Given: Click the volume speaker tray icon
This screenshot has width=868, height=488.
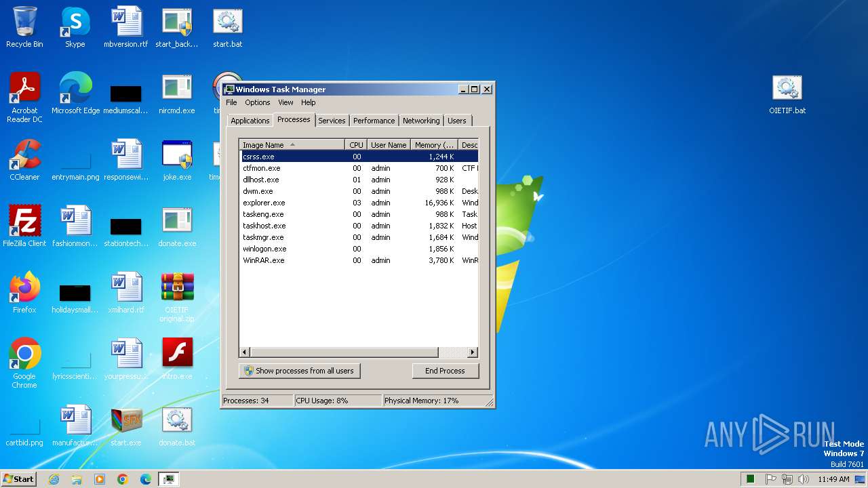Looking at the screenshot, I should pos(804,479).
